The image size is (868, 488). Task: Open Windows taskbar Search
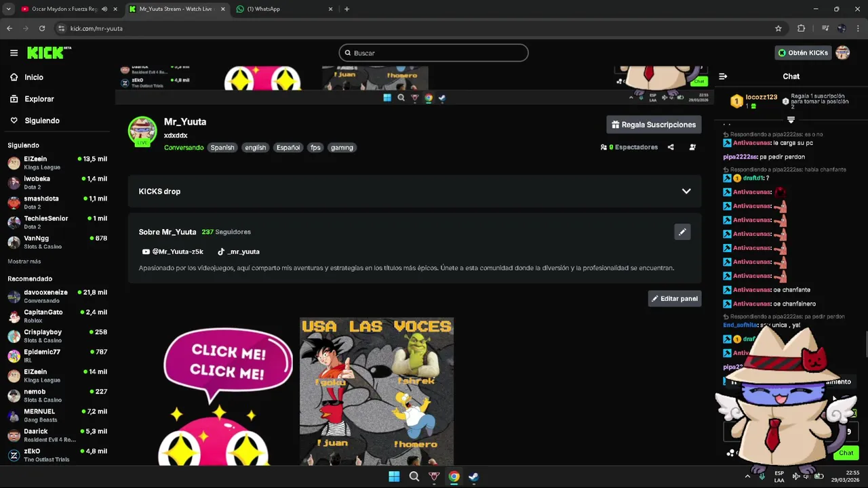414,476
